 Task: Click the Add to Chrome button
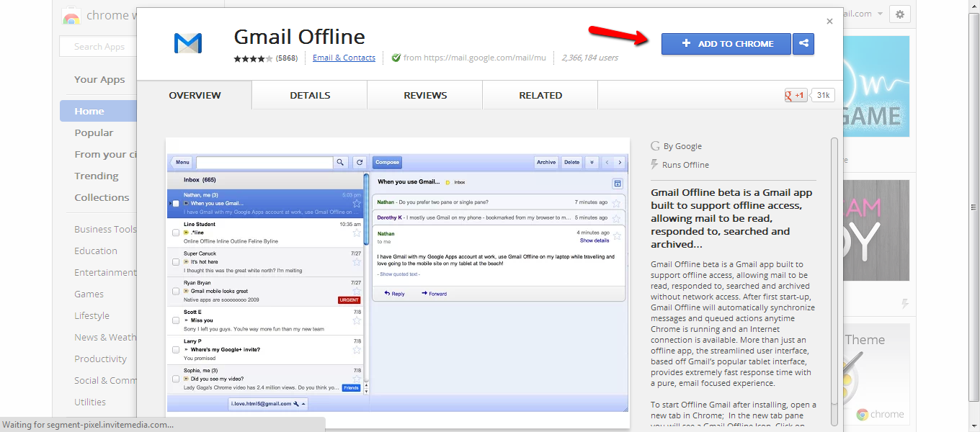726,44
